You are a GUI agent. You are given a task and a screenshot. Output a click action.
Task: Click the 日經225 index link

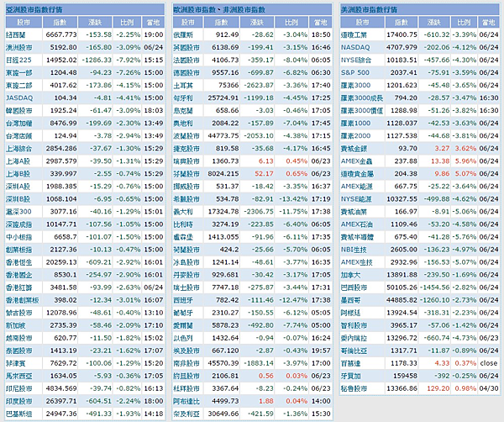click(x=18, y=61)
